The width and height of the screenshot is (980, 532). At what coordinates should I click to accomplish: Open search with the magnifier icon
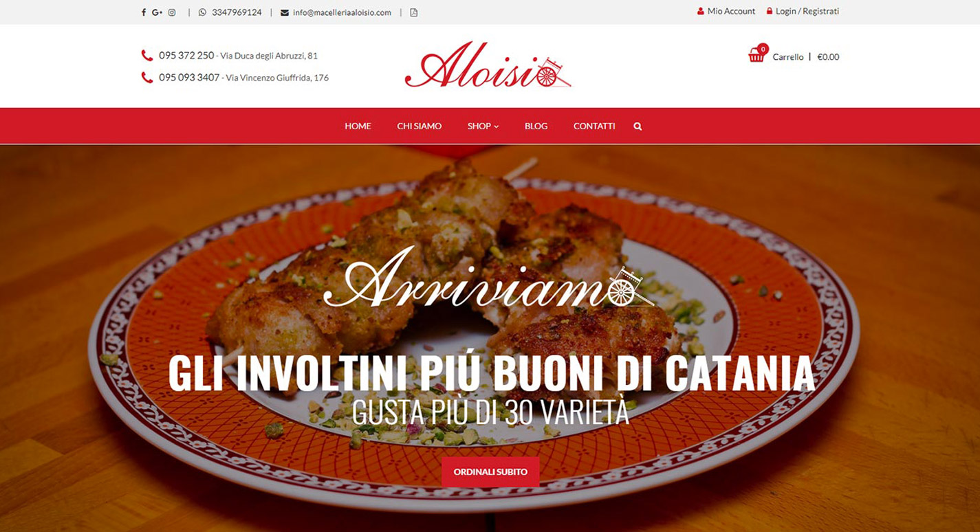tap(638, 126)
